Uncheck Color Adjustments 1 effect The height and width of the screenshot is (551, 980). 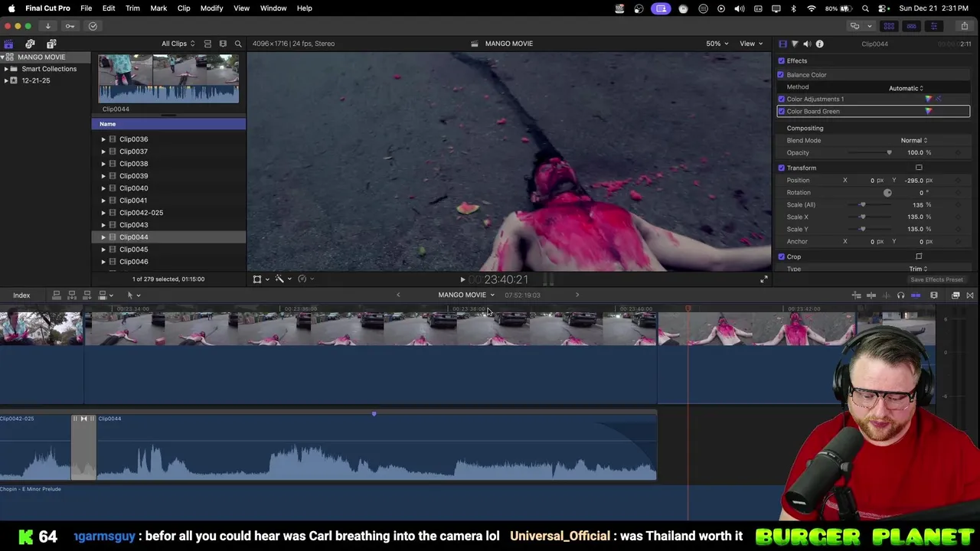(782, 99)
